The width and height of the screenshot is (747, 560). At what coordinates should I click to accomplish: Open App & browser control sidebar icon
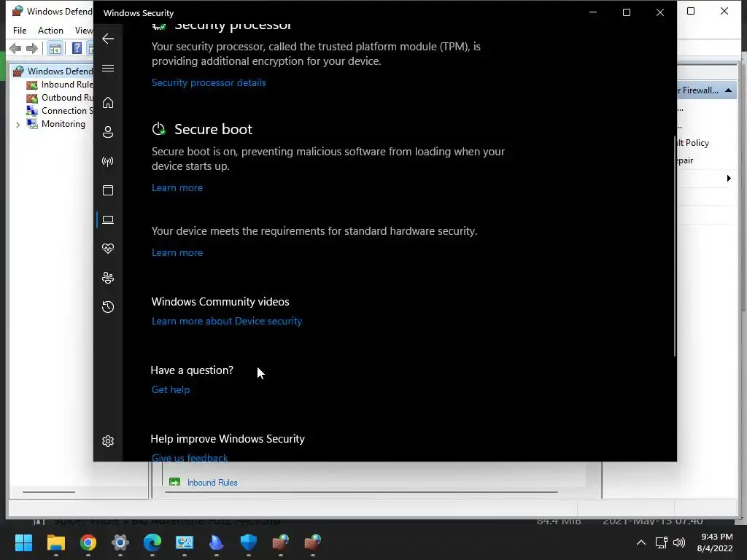tap(108, 190)
